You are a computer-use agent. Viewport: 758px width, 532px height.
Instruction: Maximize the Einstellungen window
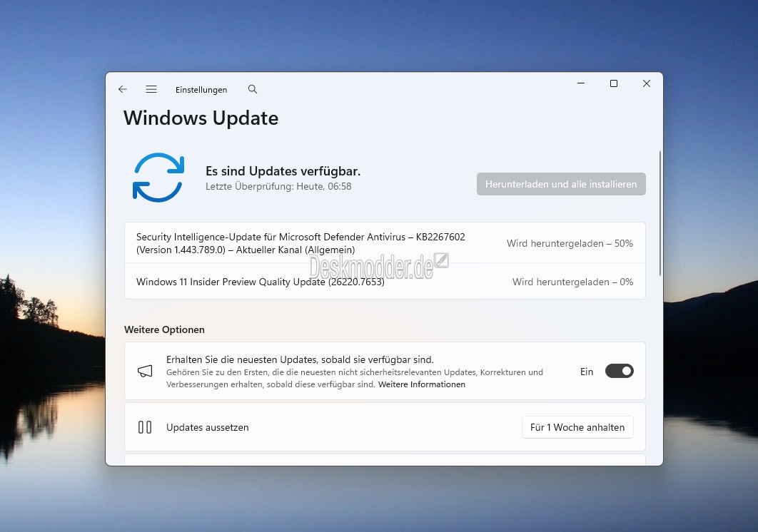click(x=613, y=83)
